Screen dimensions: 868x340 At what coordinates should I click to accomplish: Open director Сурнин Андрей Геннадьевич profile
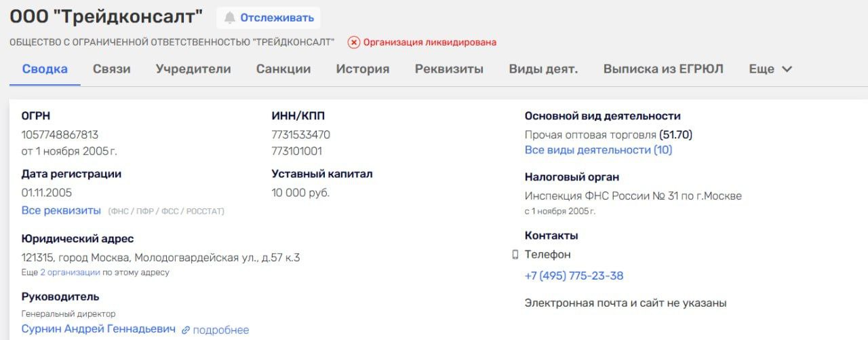click(x=98, y=329)
